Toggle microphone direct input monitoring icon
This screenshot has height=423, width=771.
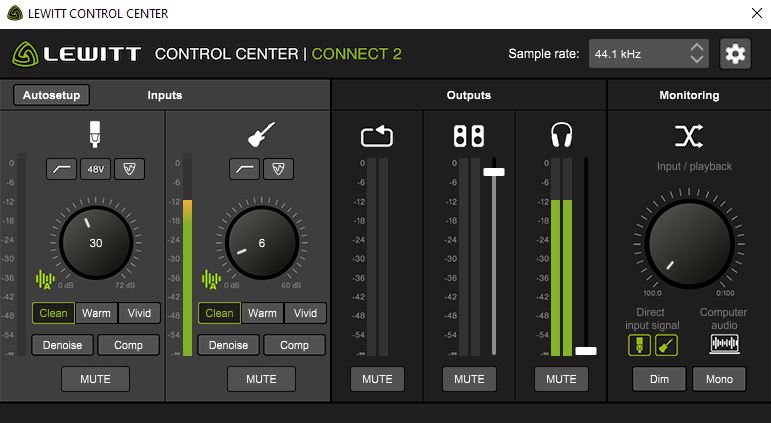point(639,345)
